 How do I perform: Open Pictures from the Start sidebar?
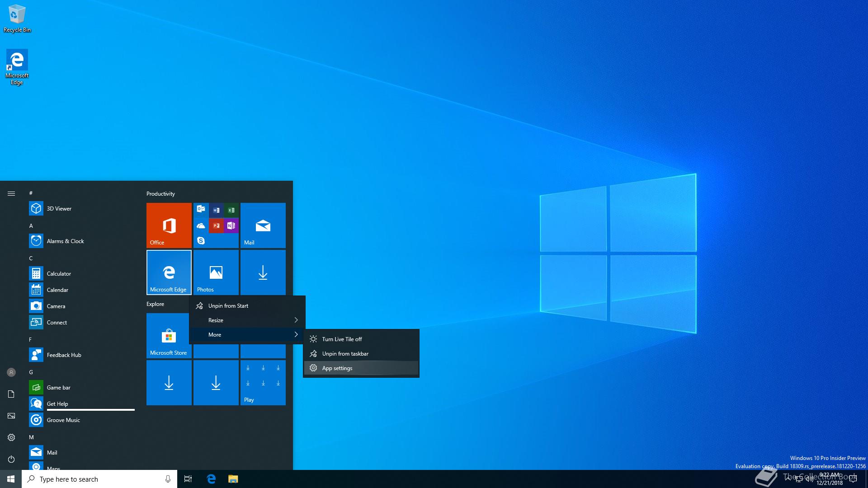point(11,416)
